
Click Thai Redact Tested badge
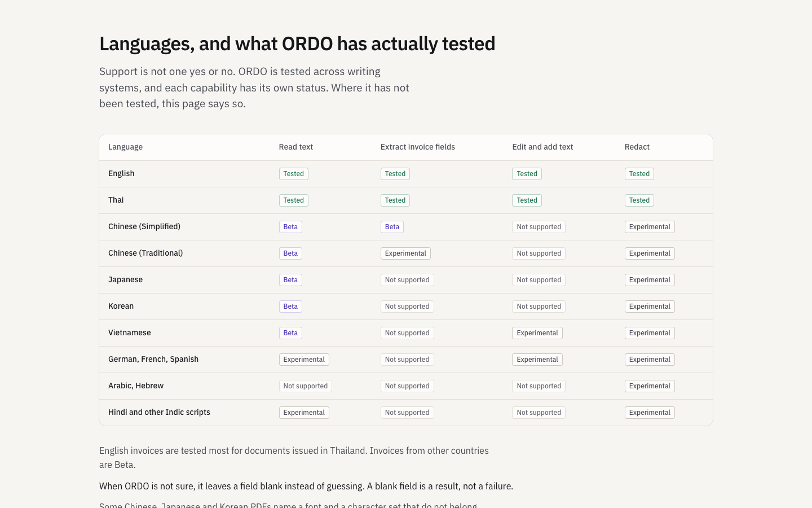[639, 200]
